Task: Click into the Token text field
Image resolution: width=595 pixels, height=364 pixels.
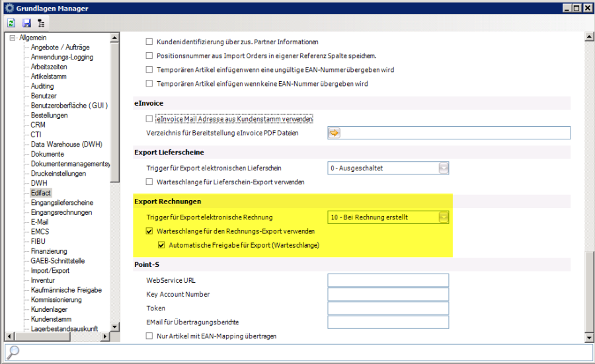Action: click(388, 309)
